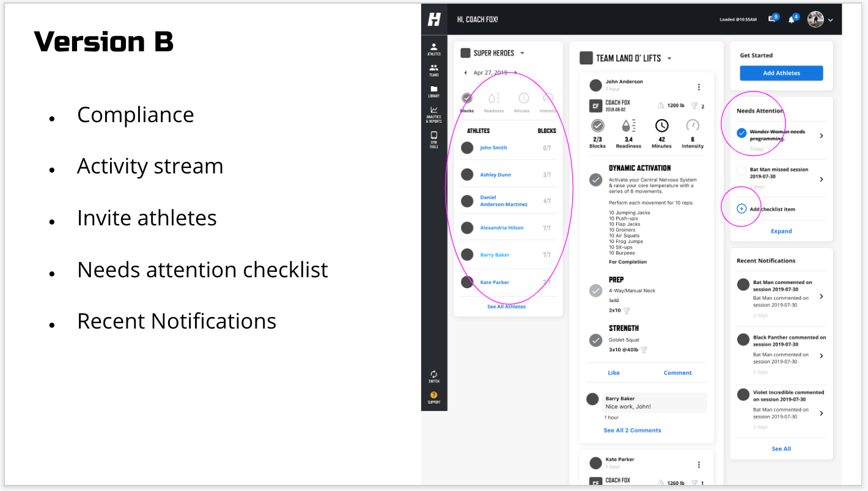Viewport: 868px width, 491px height.
Task: Select the Intensity compliance tab
Action: (x=548, y=103)
